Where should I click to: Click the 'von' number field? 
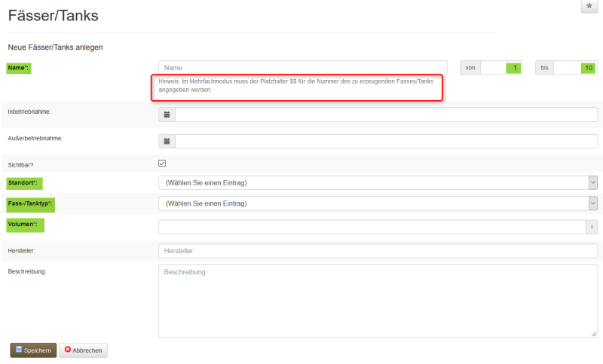click(502, 68)
